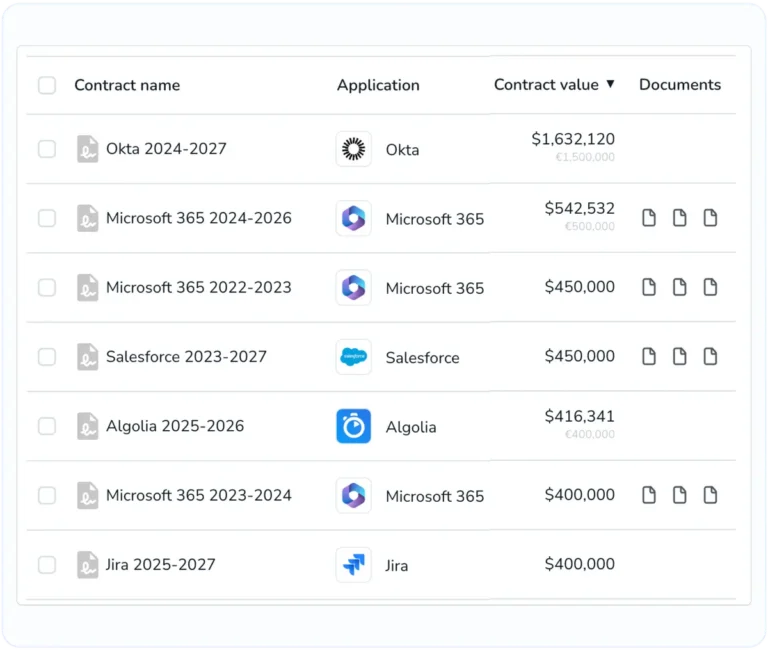Screen dimensions: 768x651
Task: Open the second document in Microsoft 365 2024-2026 row
Action: coord(679,217)
